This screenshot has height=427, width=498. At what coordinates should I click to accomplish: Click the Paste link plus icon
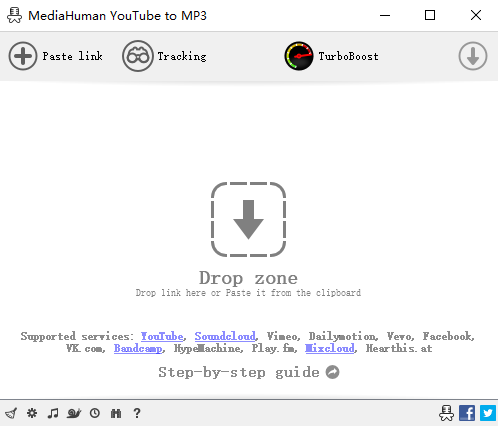coord(23,56)
